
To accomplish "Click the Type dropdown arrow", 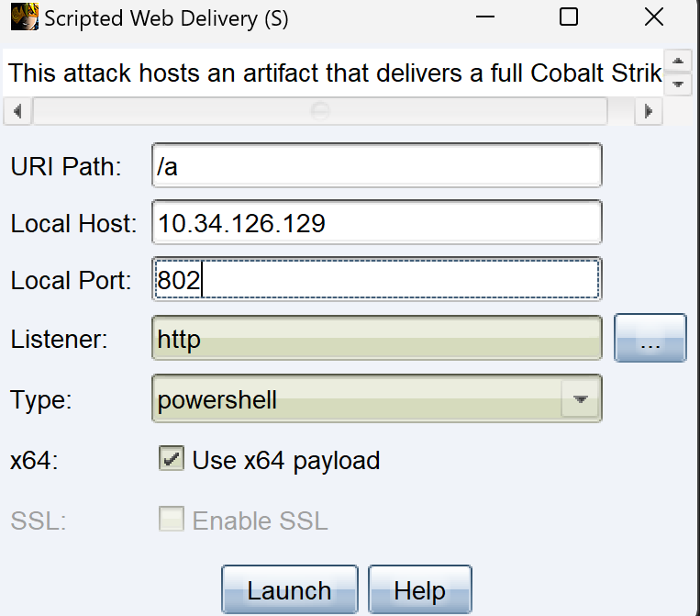I will pos(580,399).
